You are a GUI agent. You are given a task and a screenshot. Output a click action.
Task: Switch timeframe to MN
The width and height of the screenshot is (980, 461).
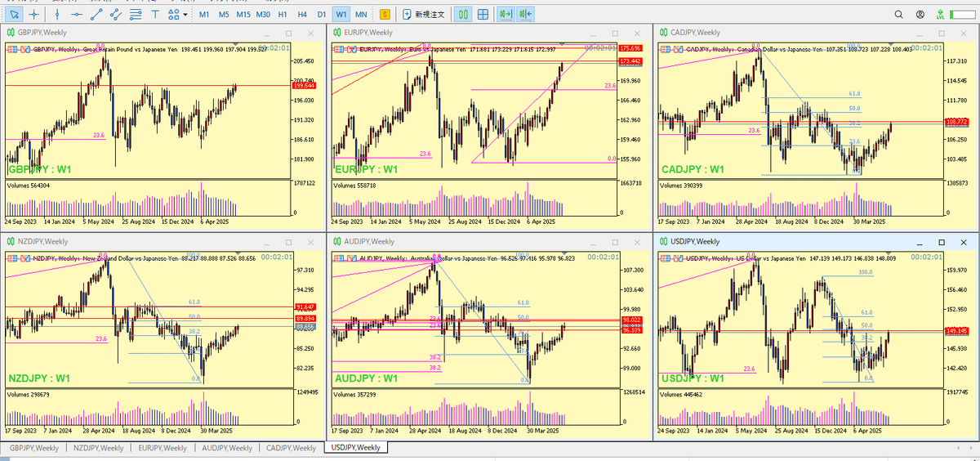click(x=361, y=15)
